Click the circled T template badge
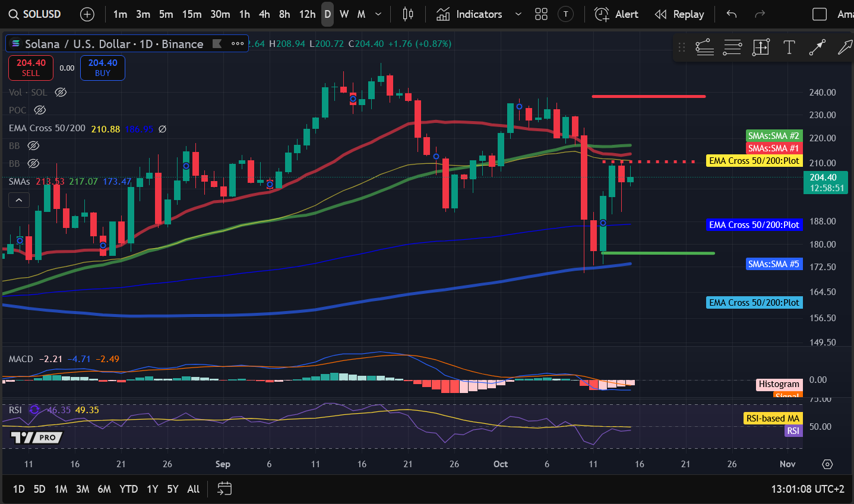Screen dimensions: 854x504 pos(566,14)
